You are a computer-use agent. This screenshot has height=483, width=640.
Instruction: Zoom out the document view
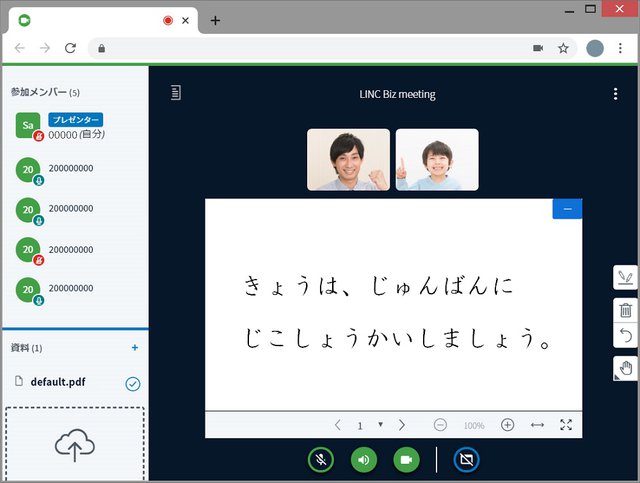pos(440,425)
